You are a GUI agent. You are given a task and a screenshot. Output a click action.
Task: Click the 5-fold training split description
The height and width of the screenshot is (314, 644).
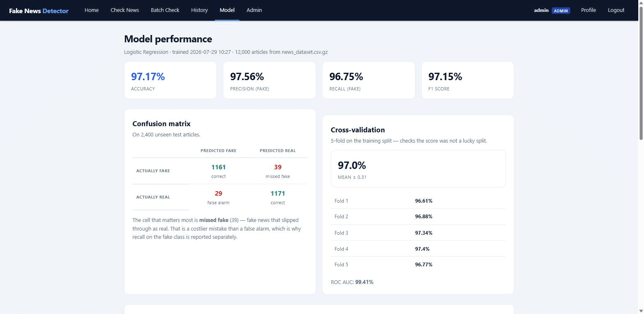[409, 141]
